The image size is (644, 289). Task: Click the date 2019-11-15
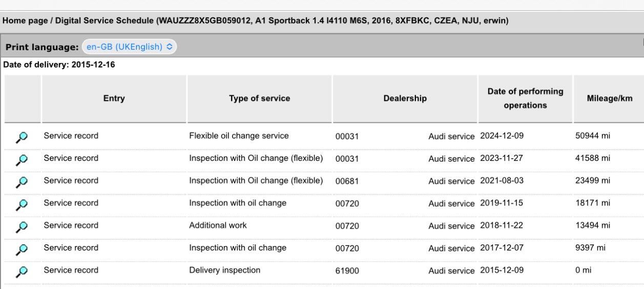(x=502, y=203)
